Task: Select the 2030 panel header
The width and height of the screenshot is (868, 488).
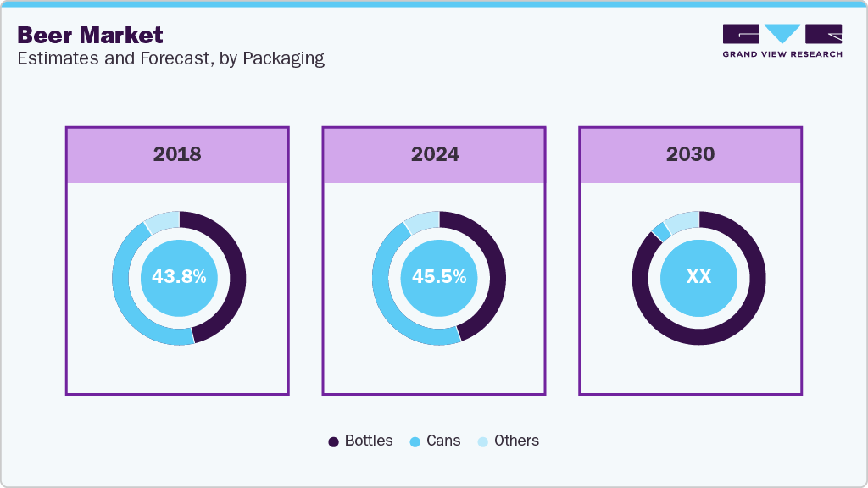Action: tap(690, 154)
